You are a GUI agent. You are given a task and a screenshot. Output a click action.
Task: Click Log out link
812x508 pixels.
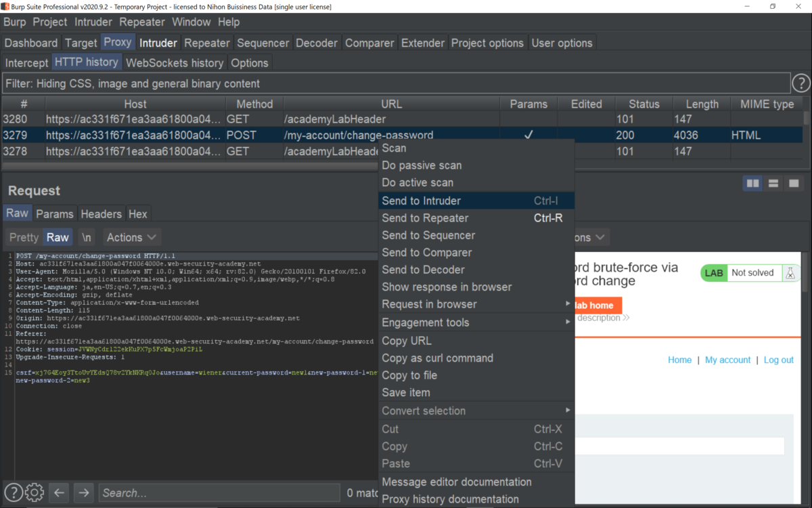(778, 360)
